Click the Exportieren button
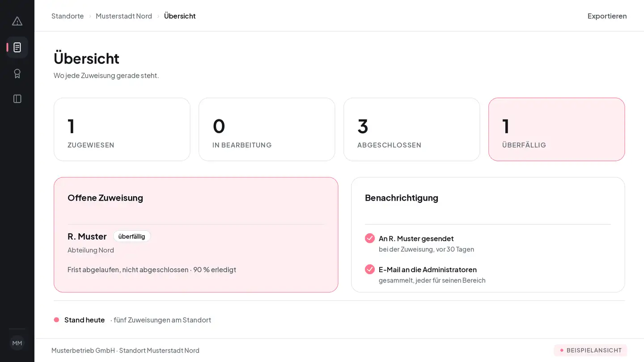Viewport: 644px width, 362px height. pyautogui.click(x=607, y=16)
